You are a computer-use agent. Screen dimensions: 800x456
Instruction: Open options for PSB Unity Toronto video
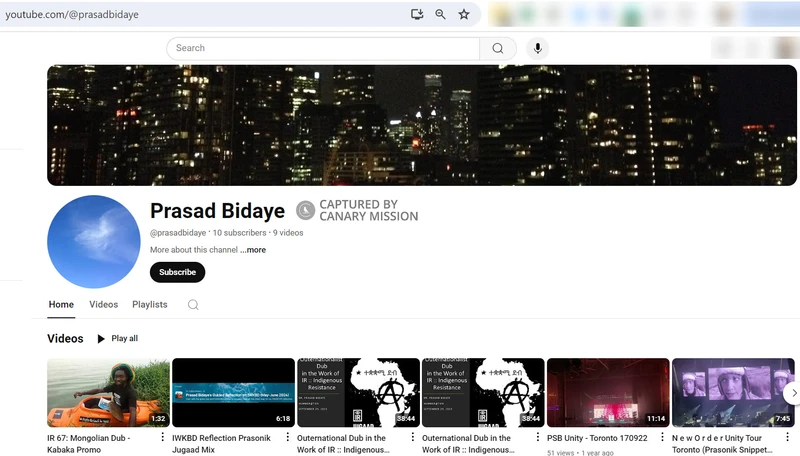pos(662,437)
